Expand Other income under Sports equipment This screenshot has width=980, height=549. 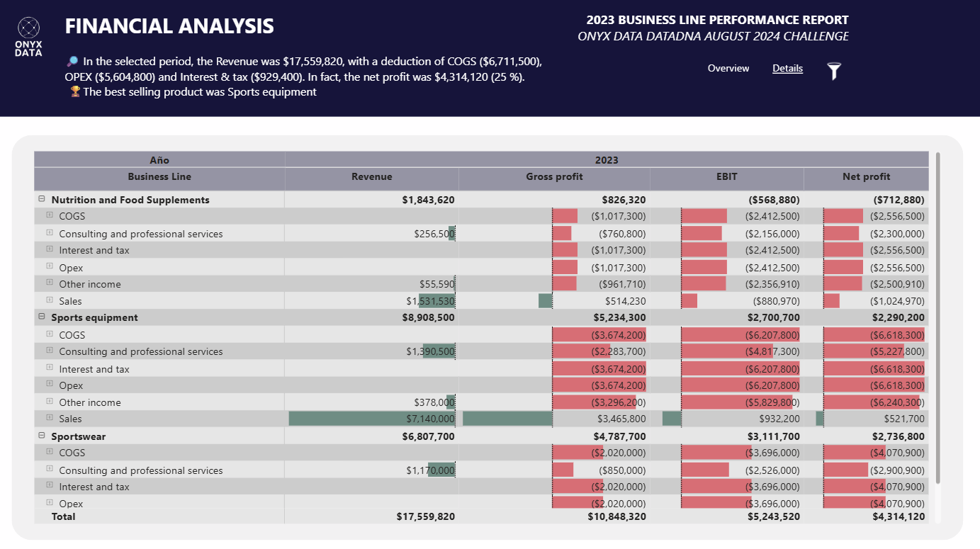click(x=50, y=401)
